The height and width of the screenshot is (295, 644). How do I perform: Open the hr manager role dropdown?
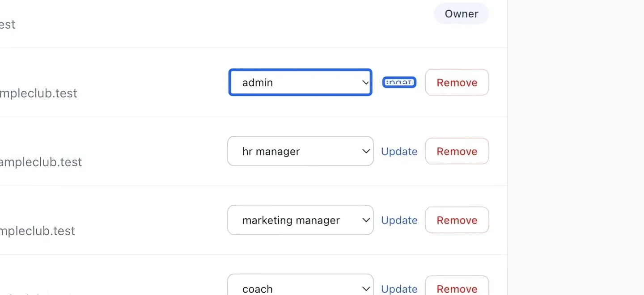point(300,151)
